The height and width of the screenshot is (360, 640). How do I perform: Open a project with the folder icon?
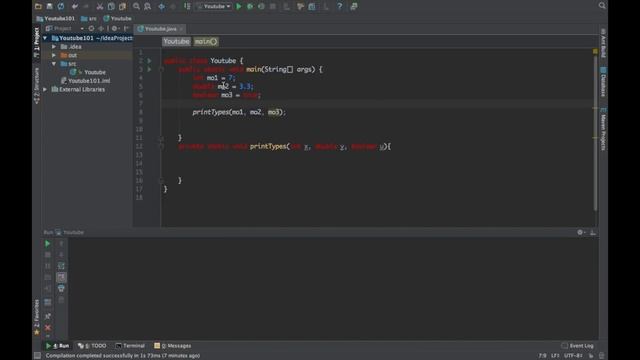(x=38, y=6)
